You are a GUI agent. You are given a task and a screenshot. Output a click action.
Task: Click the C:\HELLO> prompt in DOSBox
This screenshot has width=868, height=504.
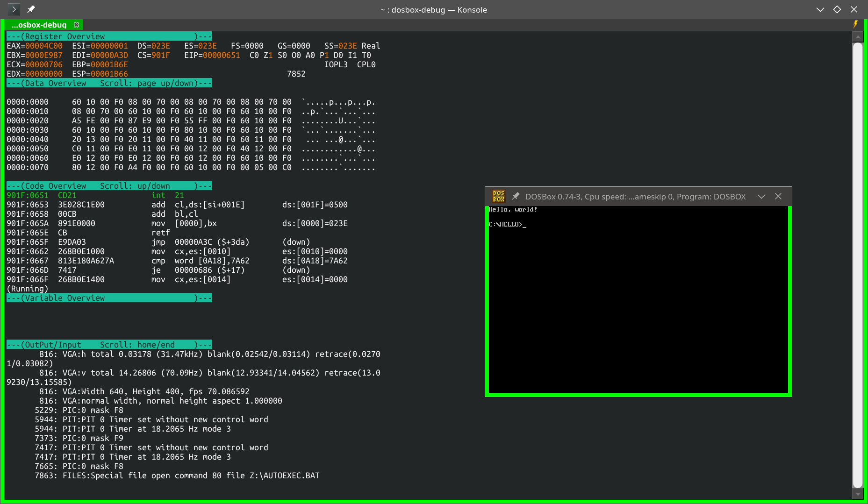(x=505, y=225)
